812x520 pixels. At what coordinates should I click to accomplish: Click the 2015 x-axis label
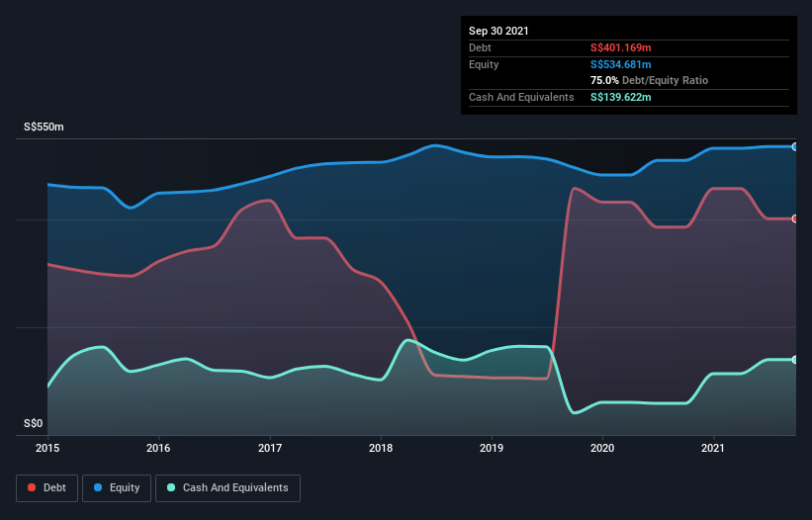click(47, 448)
